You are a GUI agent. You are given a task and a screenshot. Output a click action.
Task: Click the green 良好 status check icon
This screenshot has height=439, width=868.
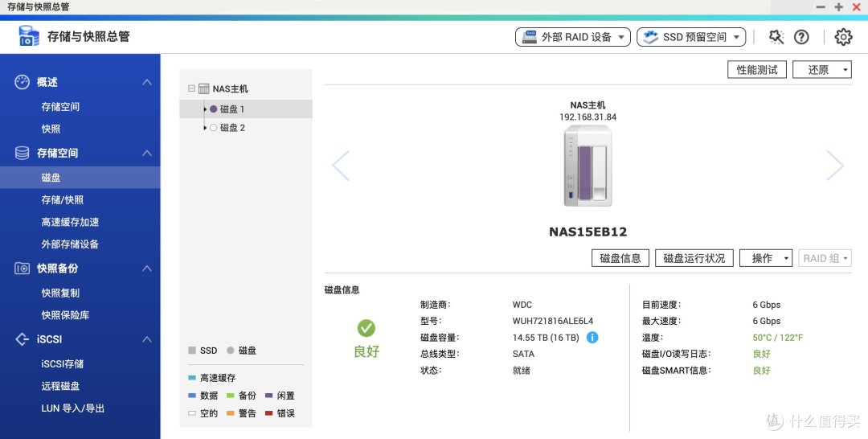click(366, 328)
